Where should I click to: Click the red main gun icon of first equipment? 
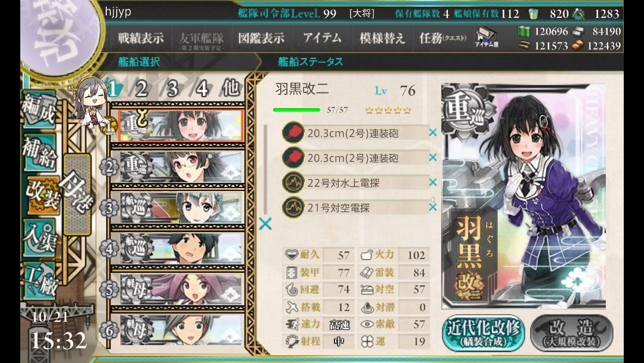293,133
